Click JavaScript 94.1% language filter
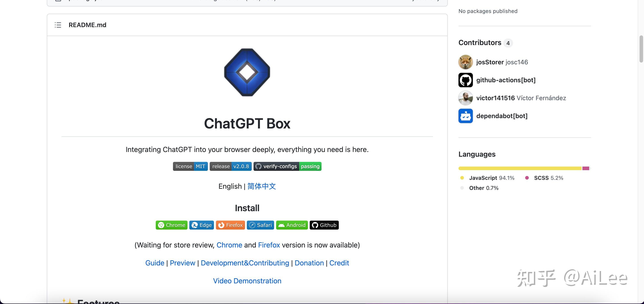This screenshot has width=644, height=304. pyautogui.click(x=491, y=178)
